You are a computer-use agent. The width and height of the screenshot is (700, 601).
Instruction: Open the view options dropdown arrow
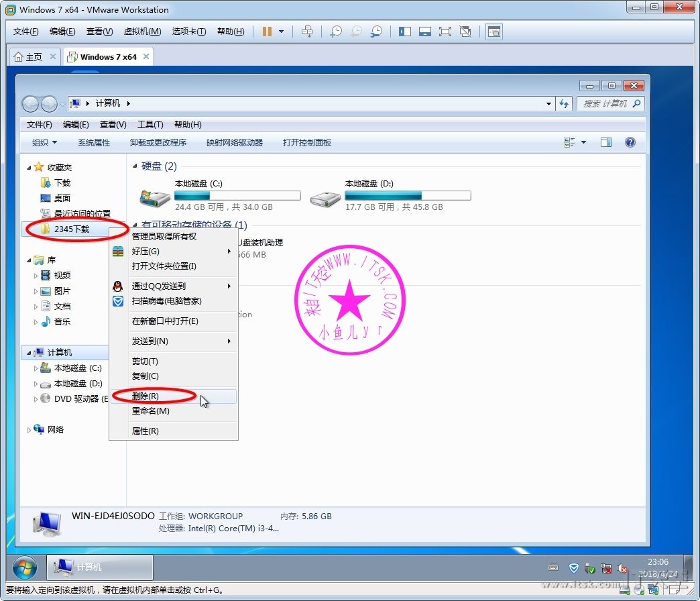click(x=583, y=142)
